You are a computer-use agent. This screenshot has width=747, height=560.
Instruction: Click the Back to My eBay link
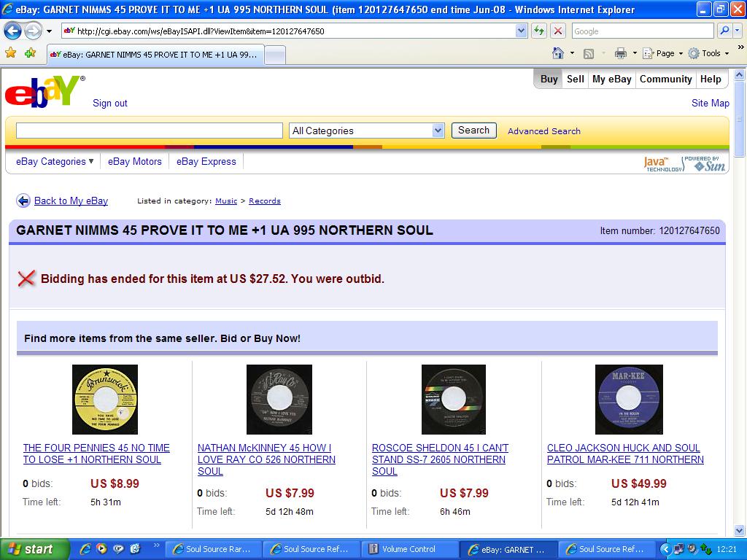tap(71, 201)
